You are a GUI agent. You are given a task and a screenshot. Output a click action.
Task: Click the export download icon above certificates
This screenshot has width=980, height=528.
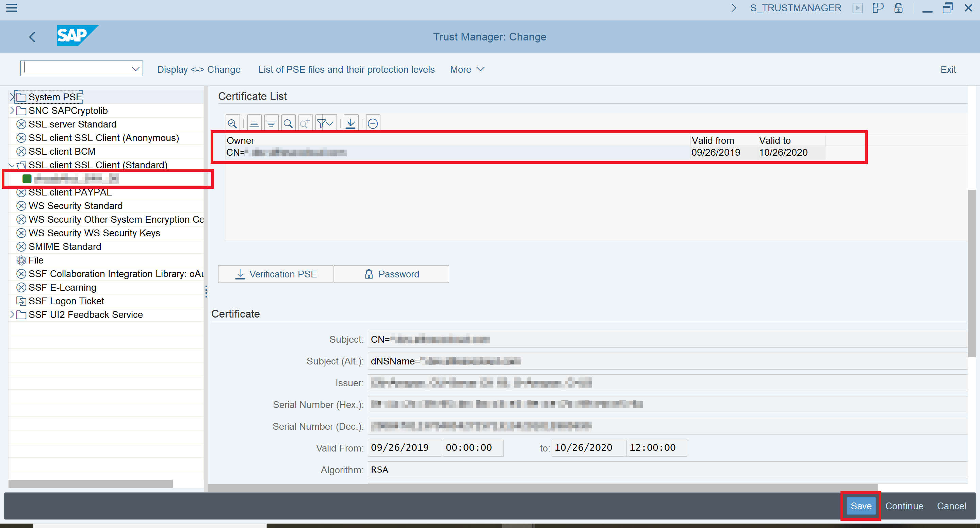(350, 122)
